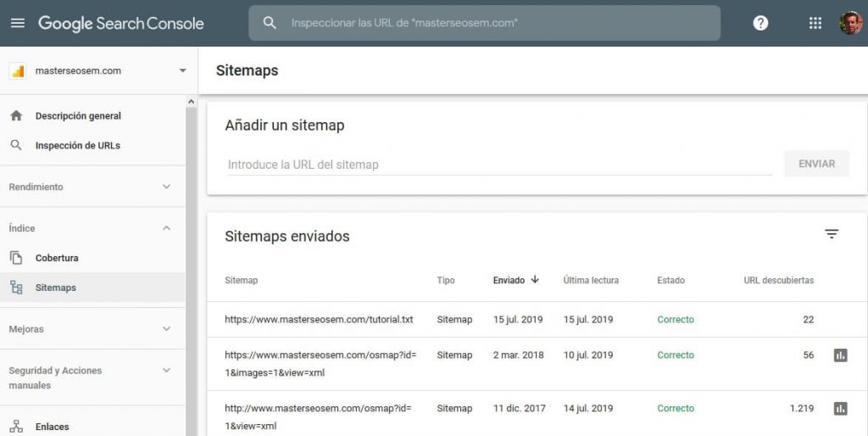Open the filter icon in Sitemaps enviados

pyautogui.click(x=832, y=234)
